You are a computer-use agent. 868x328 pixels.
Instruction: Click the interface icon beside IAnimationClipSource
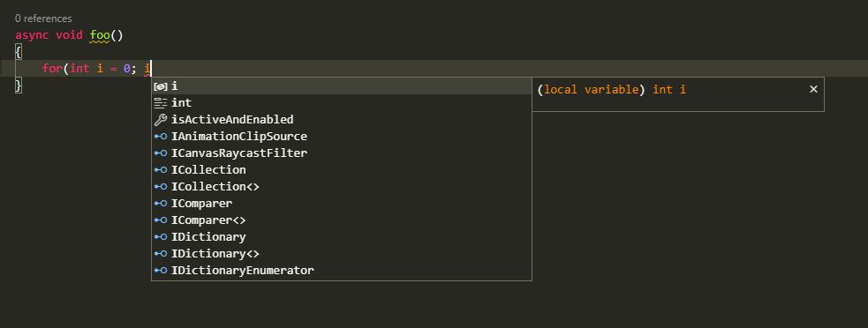(x=161, y=136)
